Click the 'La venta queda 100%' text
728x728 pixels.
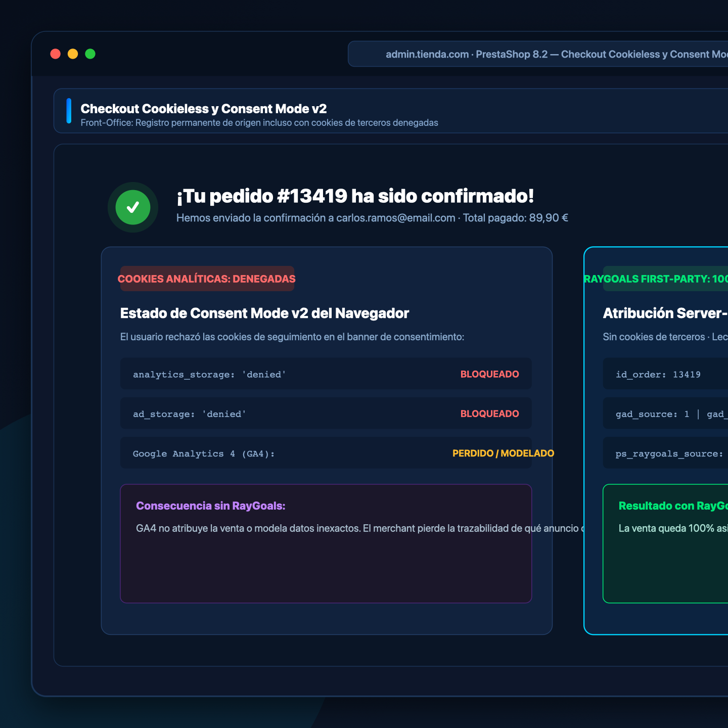[673, 528]
